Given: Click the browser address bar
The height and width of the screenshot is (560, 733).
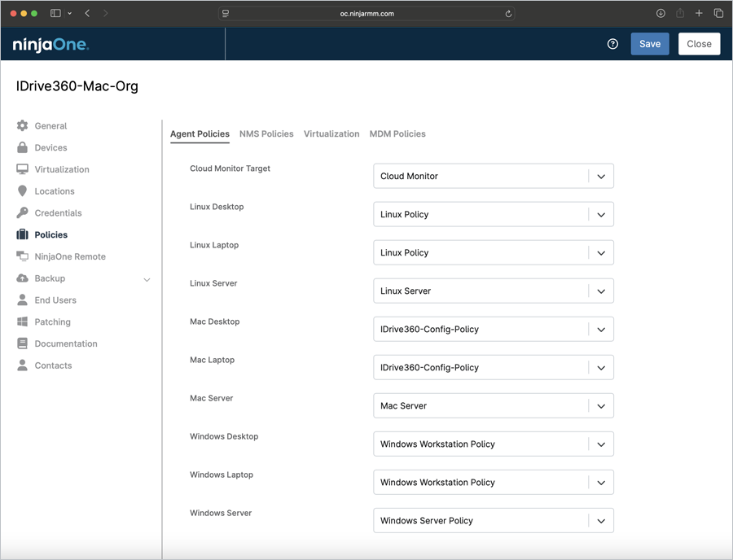Looking at the screenshot, I should [366, 14].
